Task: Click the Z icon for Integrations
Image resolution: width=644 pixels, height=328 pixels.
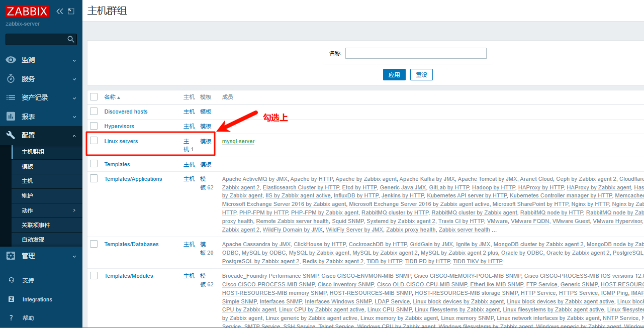Action: click(11, 299)
